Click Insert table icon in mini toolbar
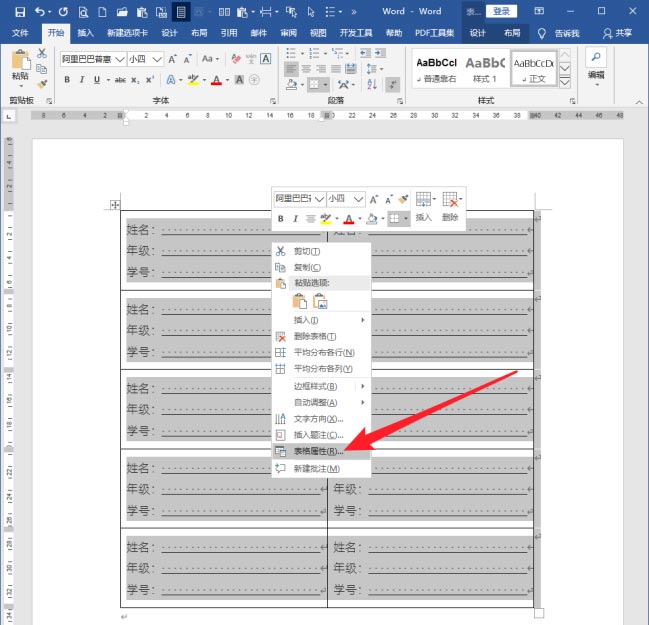 pos(423,207)
